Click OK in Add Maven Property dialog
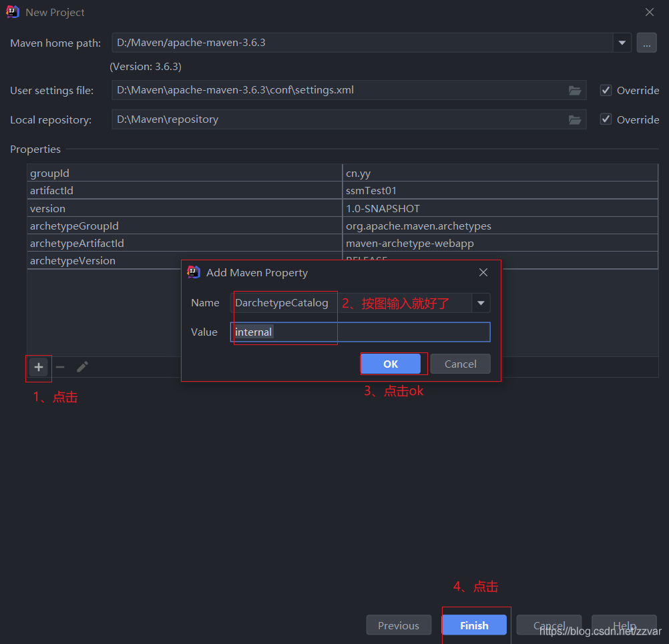Image resolution: width=669 pixels, height=644 pixels. point(391,364)
